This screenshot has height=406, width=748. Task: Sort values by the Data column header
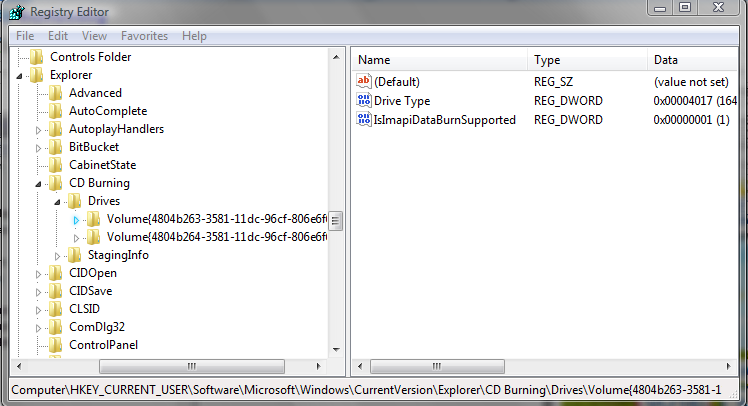click(x=693, y=60)
